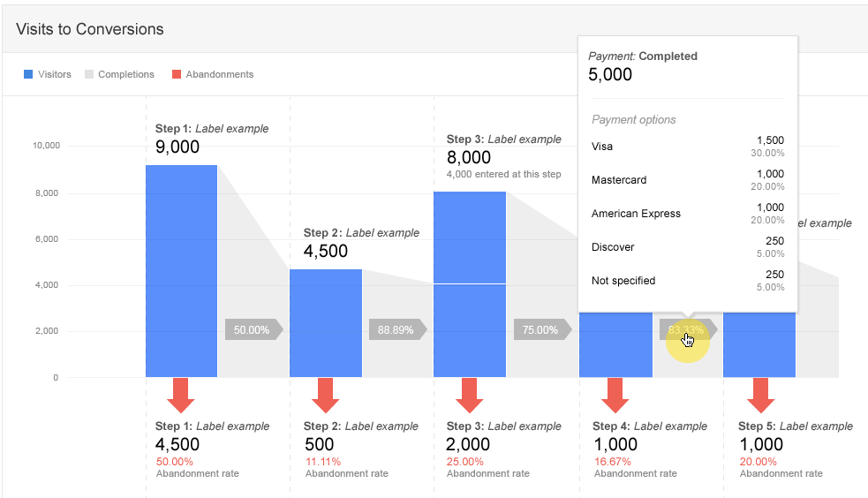This screenshot has width=868, height=498.
Task: Select the Mastercard payment option row
Action: coord(687,180)
